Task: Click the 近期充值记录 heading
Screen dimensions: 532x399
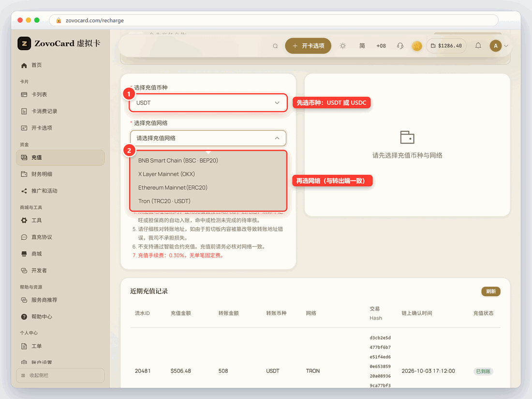Action: pyautogui.click(x=149, y=291)
